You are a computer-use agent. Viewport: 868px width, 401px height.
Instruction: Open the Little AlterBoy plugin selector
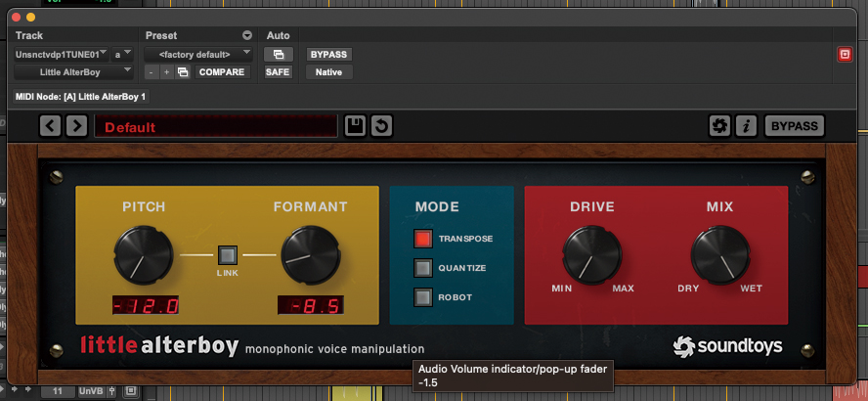73,72
